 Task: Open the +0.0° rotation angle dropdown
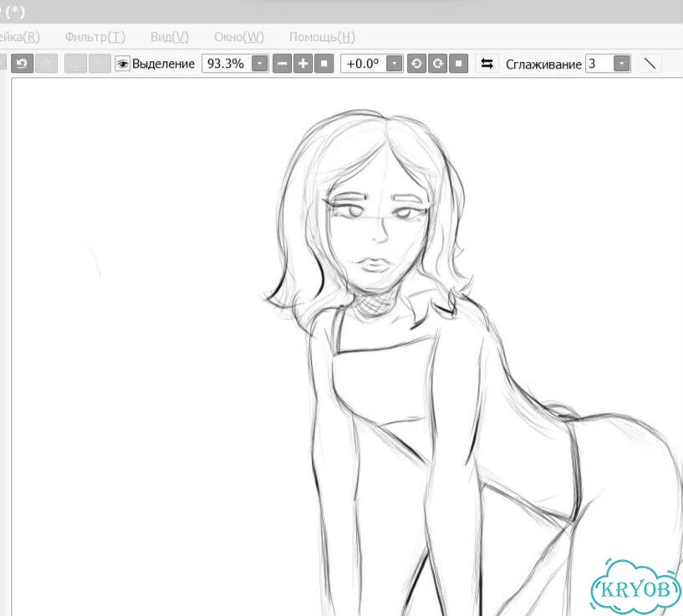[x=395, y=64]
